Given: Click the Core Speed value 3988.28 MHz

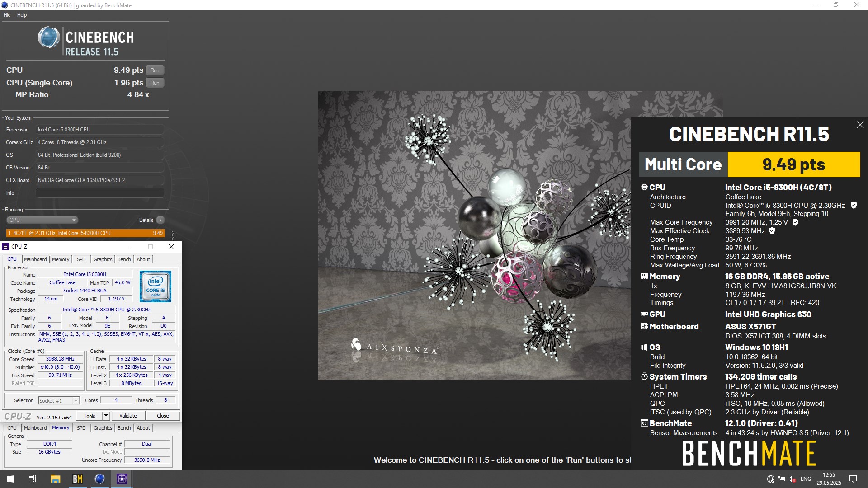Looking at the screenshot, I should (60, 359).
